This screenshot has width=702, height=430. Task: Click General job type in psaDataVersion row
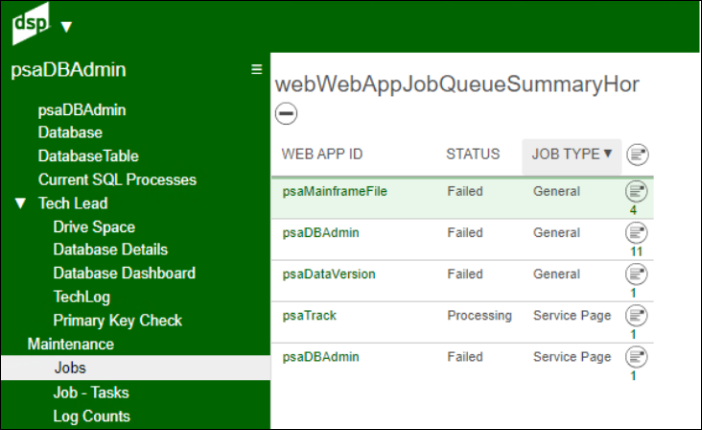pos(556,274)
